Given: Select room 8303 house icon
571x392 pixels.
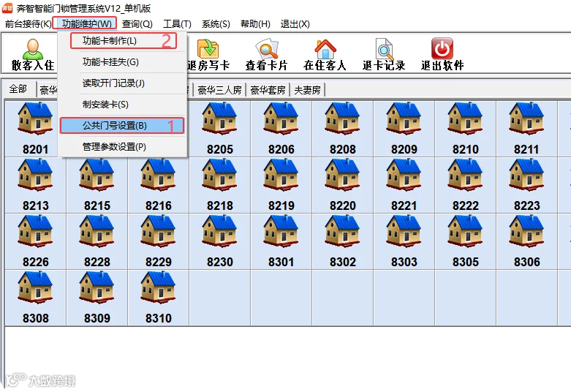Looking at the screenshot, I should (x=404, y=231).
